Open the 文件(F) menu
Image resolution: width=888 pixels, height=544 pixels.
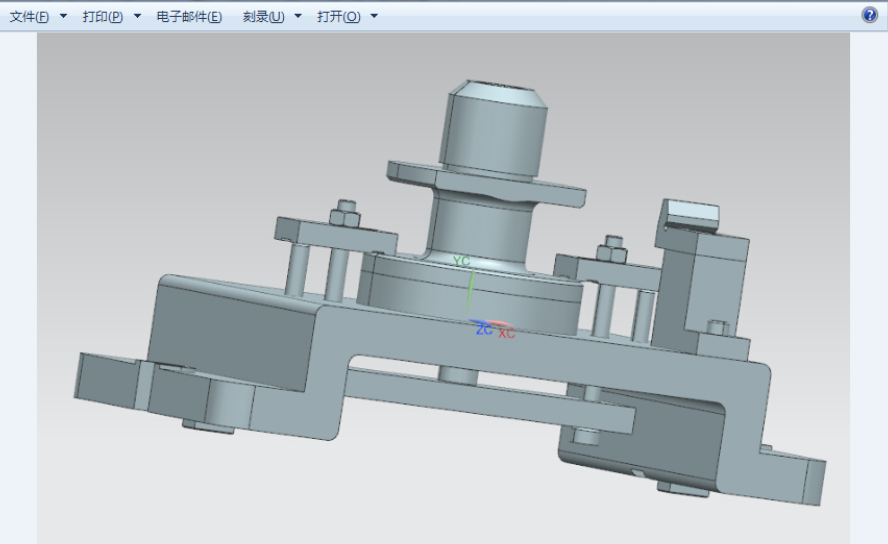coord(29,16)
